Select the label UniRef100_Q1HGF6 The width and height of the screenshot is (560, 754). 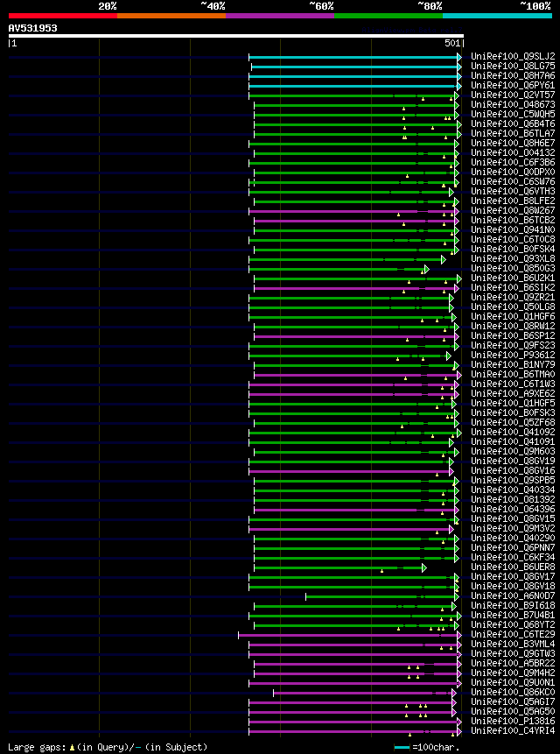pyautogui.click(x=513, y=316)
